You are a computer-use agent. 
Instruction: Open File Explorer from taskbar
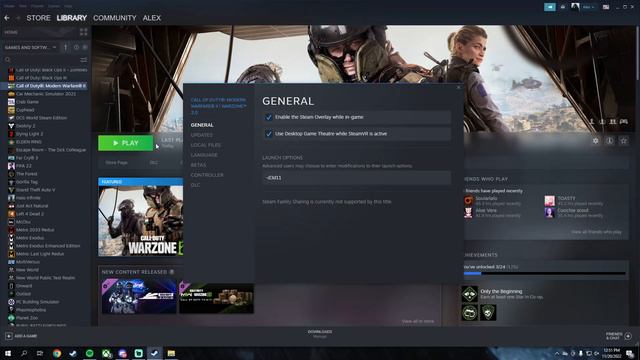[171, 353]
